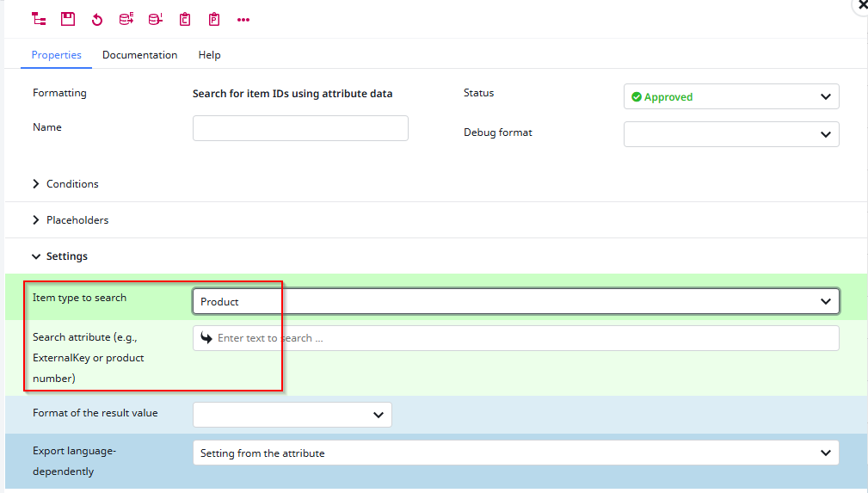Click the database import (I) icon
This screenshot has height=493, width=868.
pos(156,20)
